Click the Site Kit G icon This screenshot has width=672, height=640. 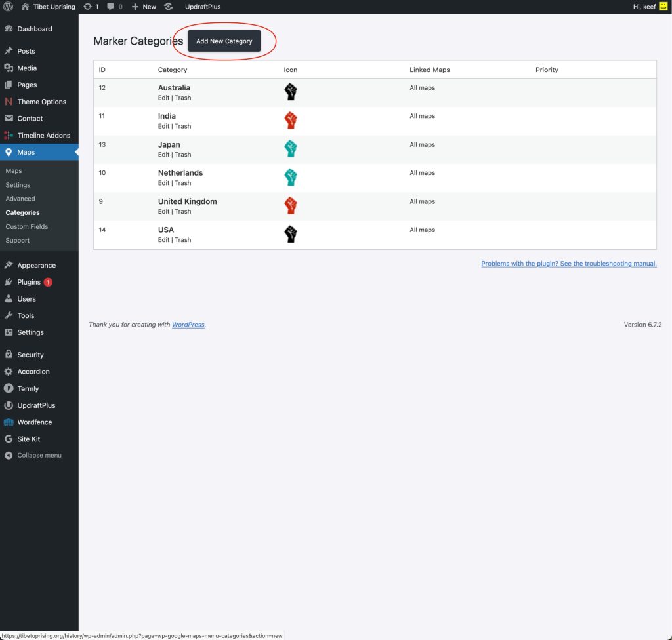click(9, 439)
